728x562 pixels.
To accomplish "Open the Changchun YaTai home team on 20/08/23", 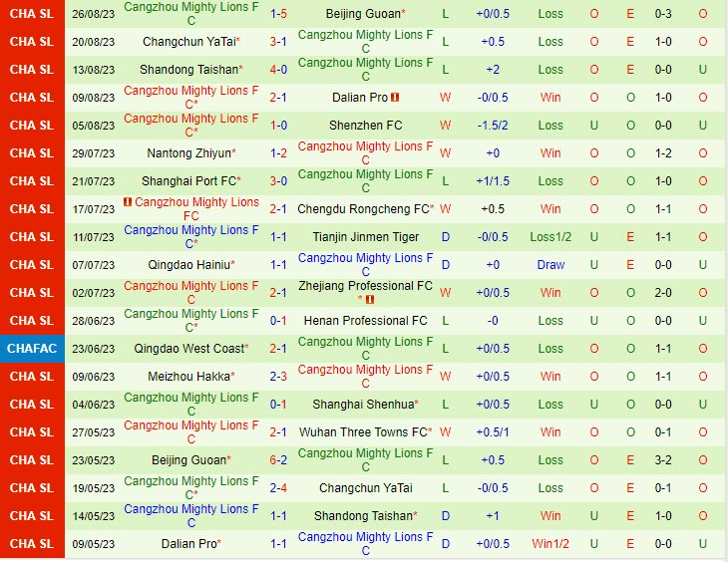I will (x=188, y=42).
